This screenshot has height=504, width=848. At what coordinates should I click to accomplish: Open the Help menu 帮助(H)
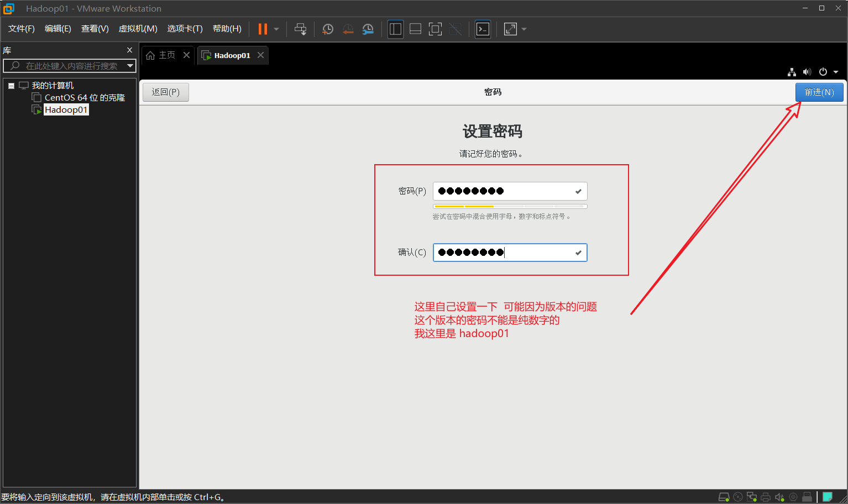pyautogui.click(x=227, y=29)
